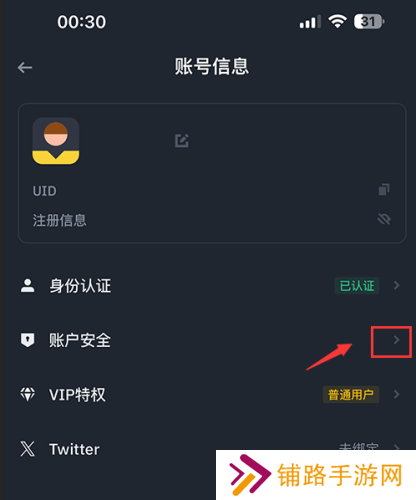Click the shield icon beside 账户安全
The width and height of the screenshot is (416, 500).
(28, 340)
